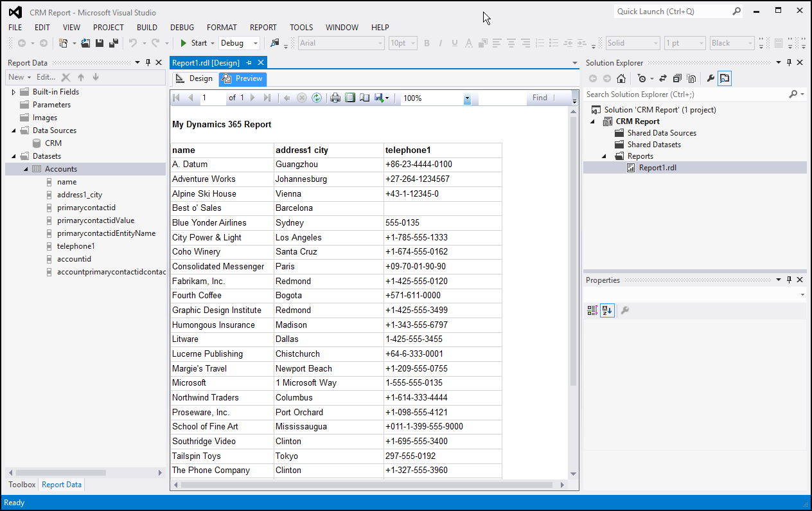This screenshot has height=511, width=812.
Task: Switch Properties panel to alphabetical sorting
Action: [x=607, y=310]
